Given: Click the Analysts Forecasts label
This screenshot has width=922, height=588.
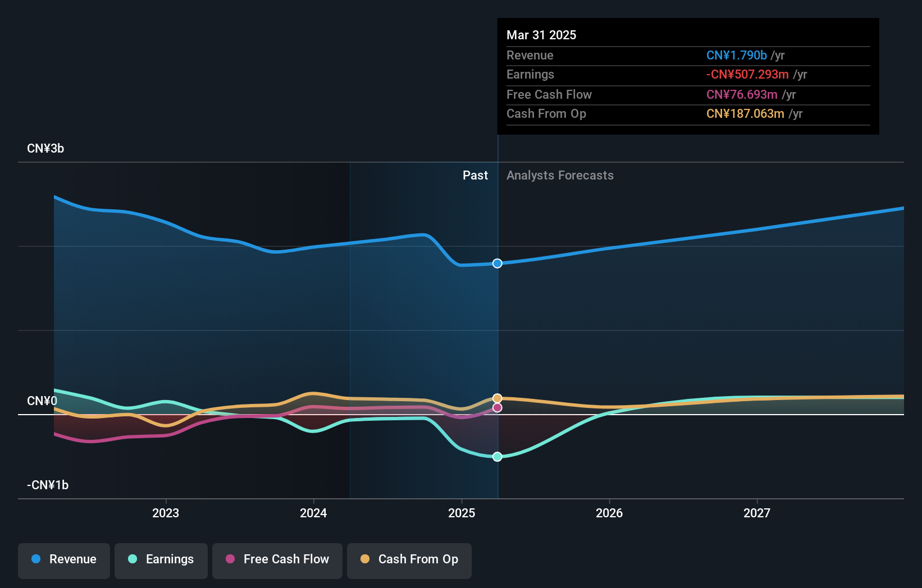Looking at the screenshot, I should coord(560,176).
